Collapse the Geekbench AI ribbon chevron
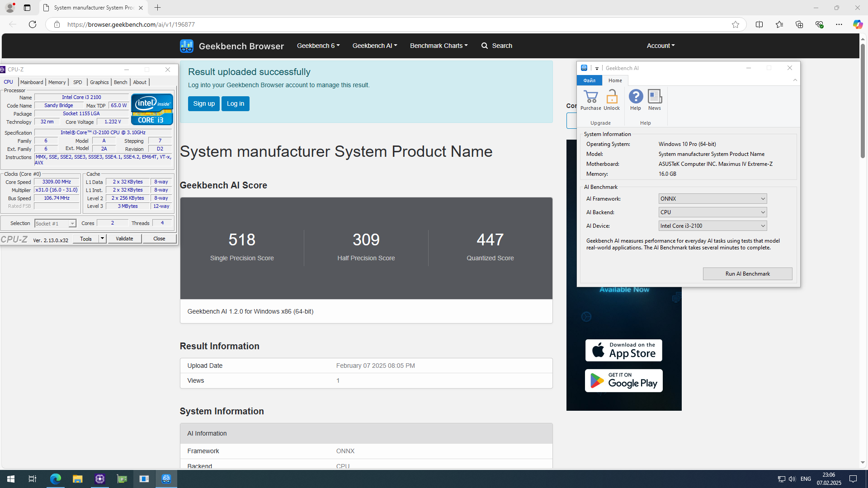The height and width of the screenshot is (488, 868). click(795, 80)
